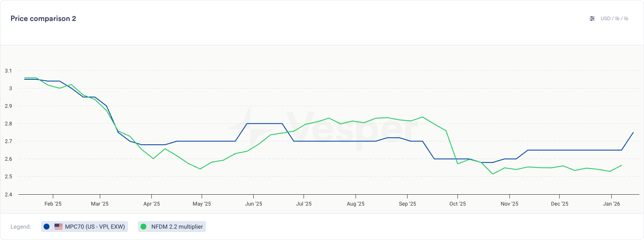This screenshot has height=240, width=644.
Task: Toggle the MPC70 (US - VPI, EXW) series
Action: point(95,227)
